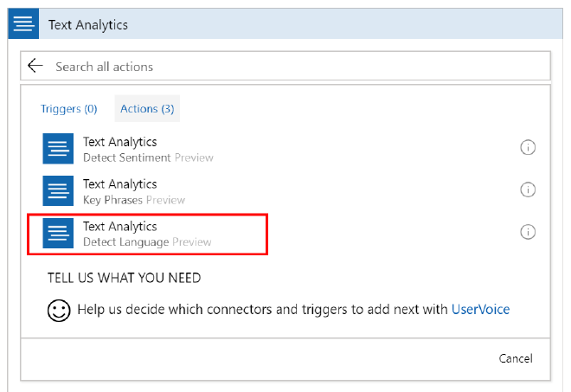Click the smiley face feedback icon

[x=59, y=310]
